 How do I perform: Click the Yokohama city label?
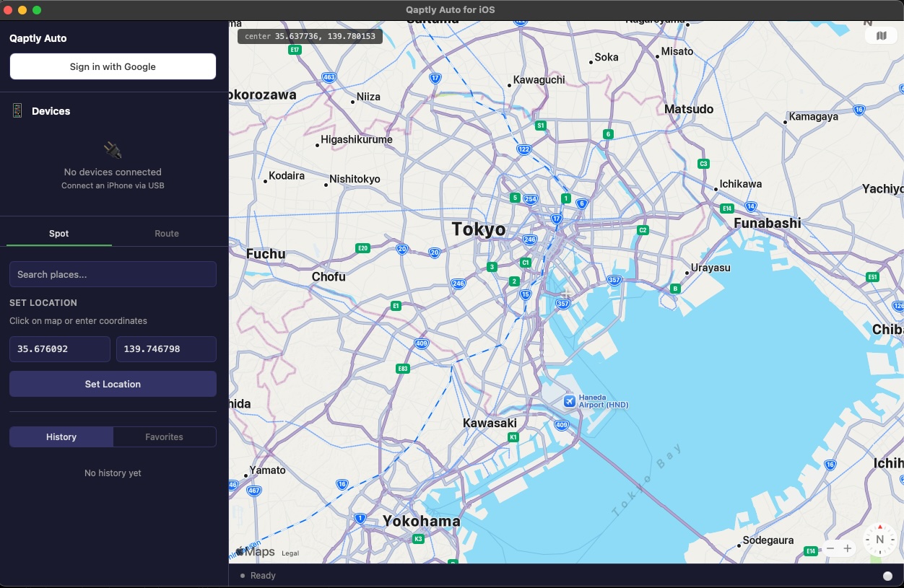click(422, 521)
